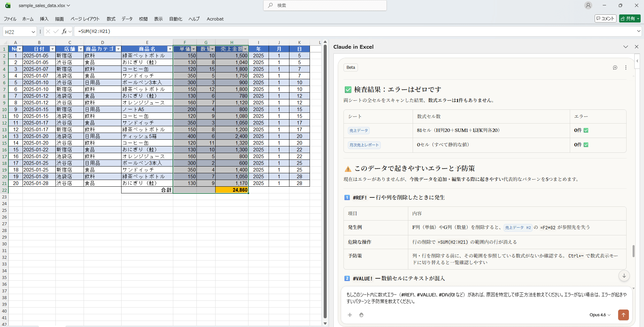Viewport: 644px width, 327px height.
Task: Click the search box in the title bar
Action: (325, 5)
